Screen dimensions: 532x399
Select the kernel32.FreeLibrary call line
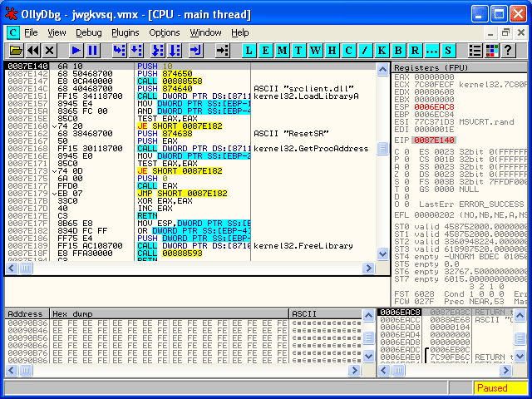pos(191,246)
